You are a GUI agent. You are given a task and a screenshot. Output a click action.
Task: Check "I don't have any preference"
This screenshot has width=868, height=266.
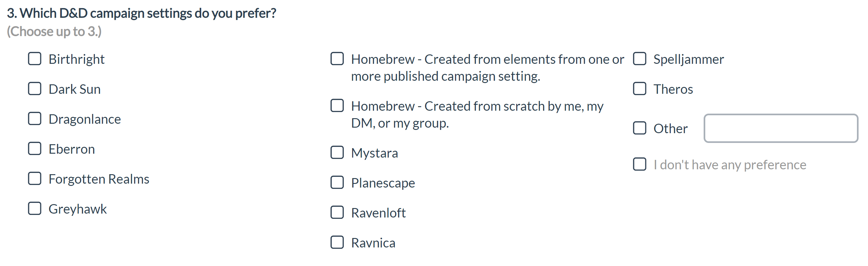coord(640,164)
